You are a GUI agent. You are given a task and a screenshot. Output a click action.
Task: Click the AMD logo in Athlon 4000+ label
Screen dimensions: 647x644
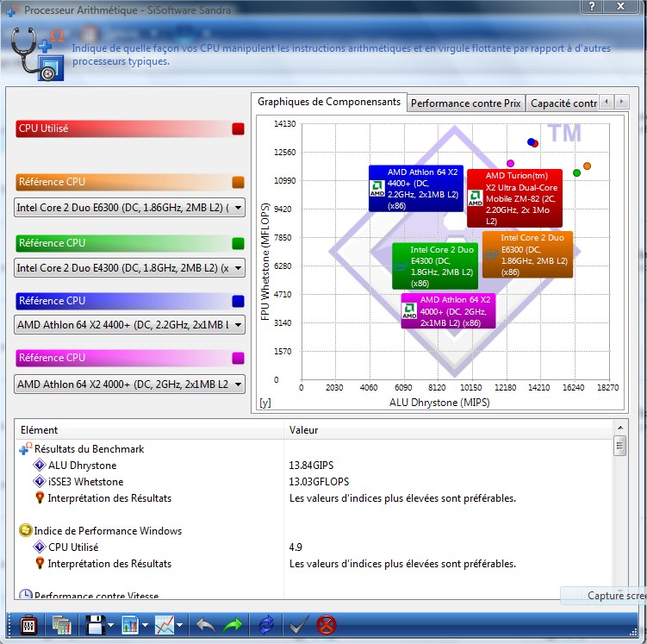[409, 311]
